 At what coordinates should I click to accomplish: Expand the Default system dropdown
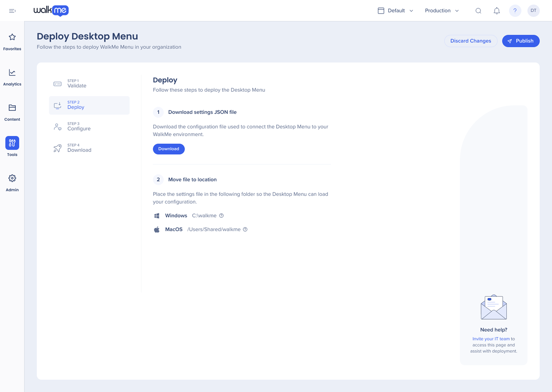coord(396,11)
